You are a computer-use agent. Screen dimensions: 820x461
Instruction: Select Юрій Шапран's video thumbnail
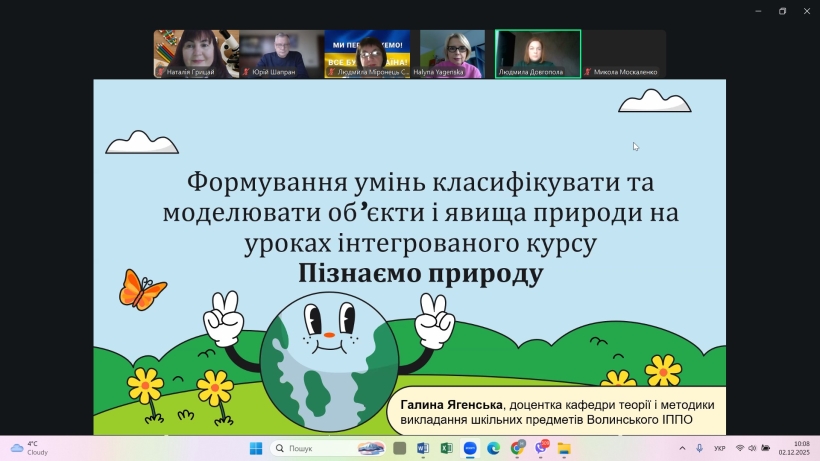[x=268, y=54]
